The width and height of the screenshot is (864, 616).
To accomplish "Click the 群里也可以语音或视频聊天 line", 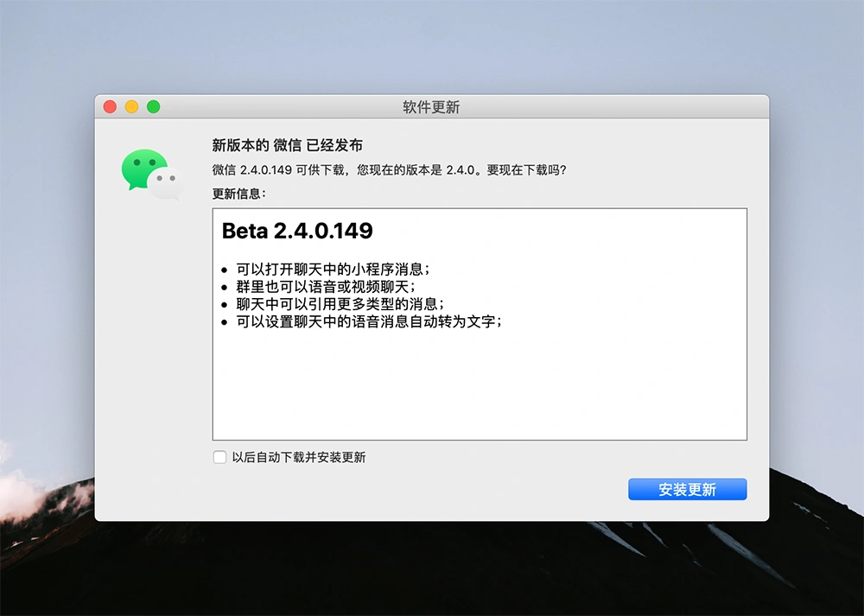I will point(326,287).
